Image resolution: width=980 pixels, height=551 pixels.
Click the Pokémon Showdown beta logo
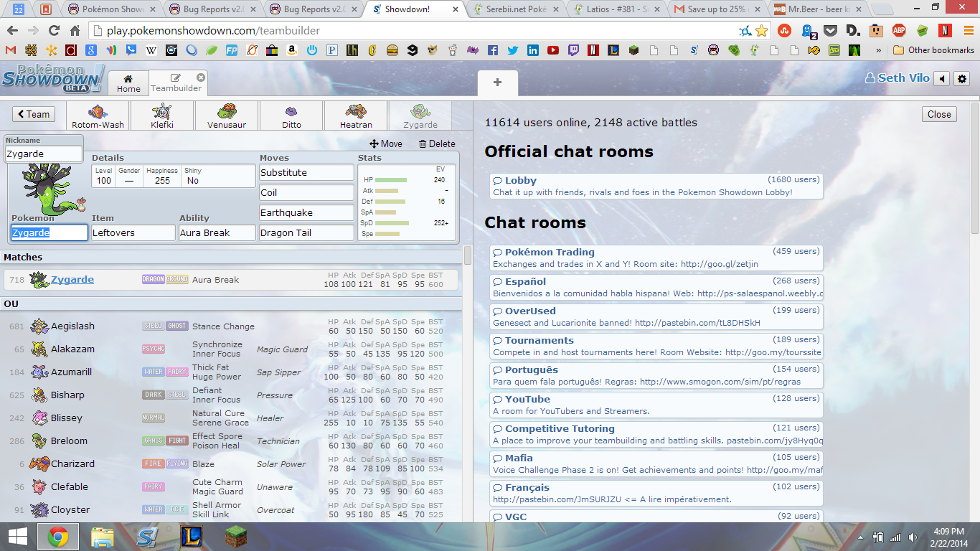pyautogui.click(x=53, y=77)
